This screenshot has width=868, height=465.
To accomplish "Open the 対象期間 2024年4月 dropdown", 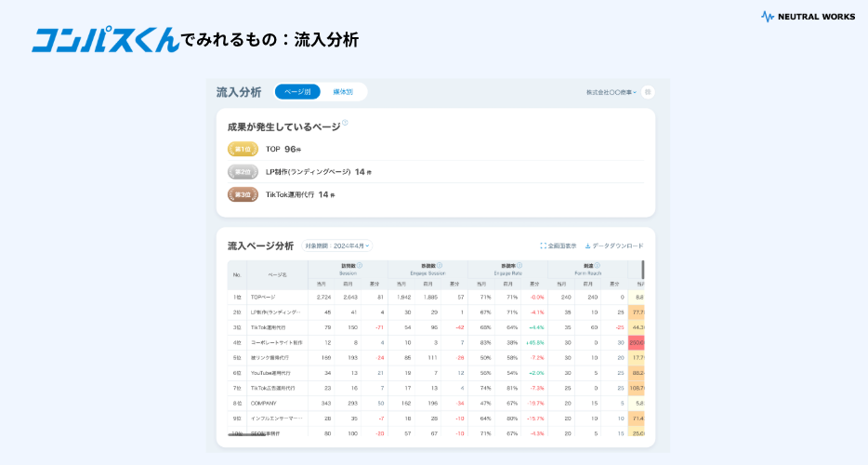I will 336,246.
